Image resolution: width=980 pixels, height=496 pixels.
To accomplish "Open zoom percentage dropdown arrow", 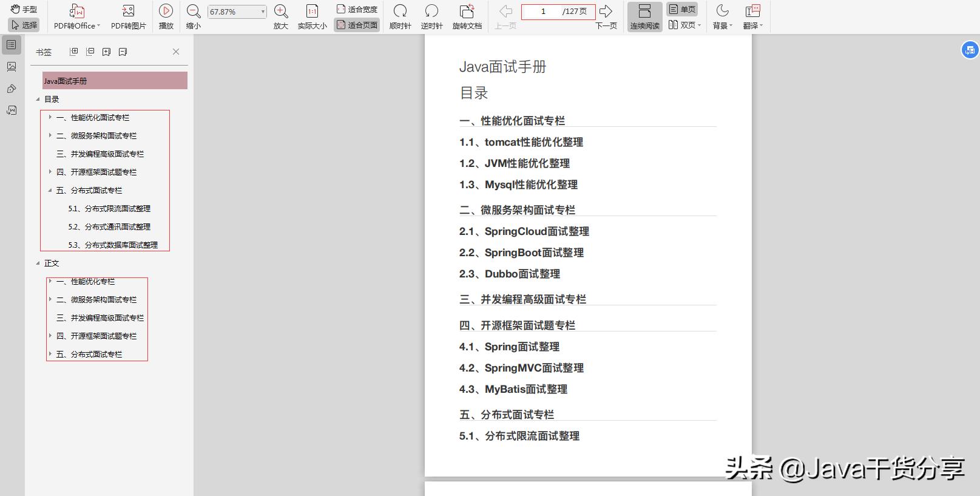I will pos(263,12).
